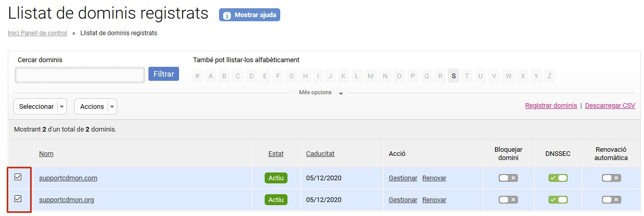
Task: Click Actiu status badge for supportcdmon.org
Action: coord(276,199)
